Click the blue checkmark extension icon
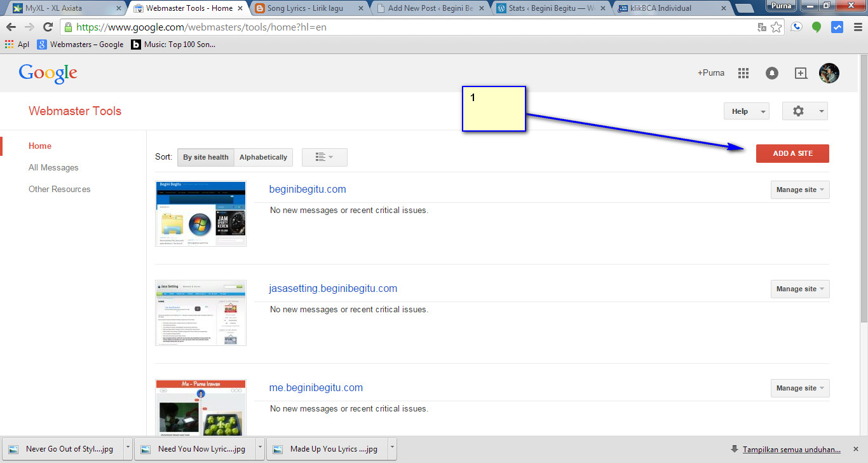 click(837, 27)
